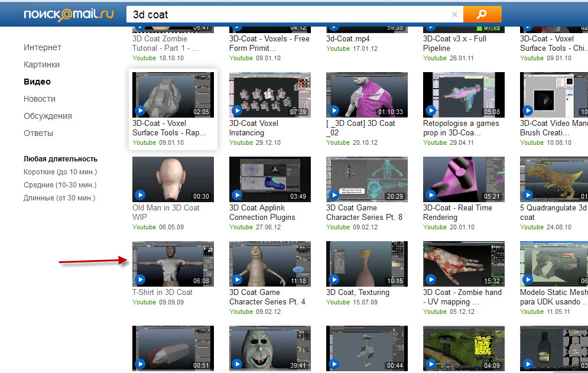Play the 00:51 video in the bottom row
This screenshot has height=373, width=588.
click(140, 364)
